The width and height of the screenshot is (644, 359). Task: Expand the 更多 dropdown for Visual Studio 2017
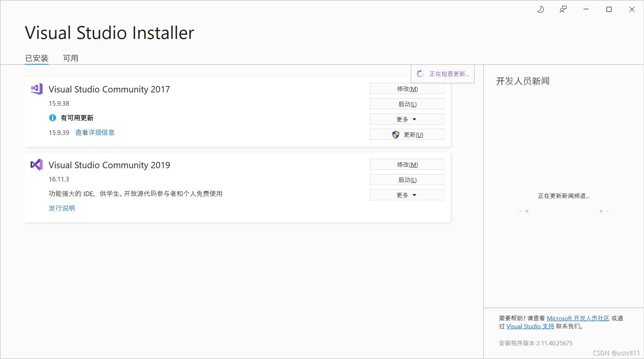click(x=407, y=119)
